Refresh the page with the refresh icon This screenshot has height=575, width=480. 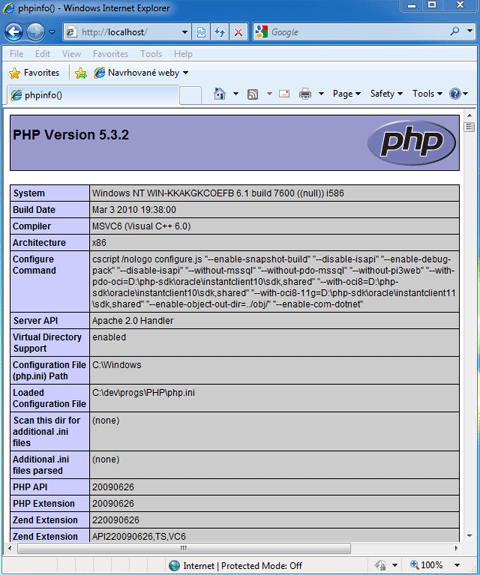(220, 32)
